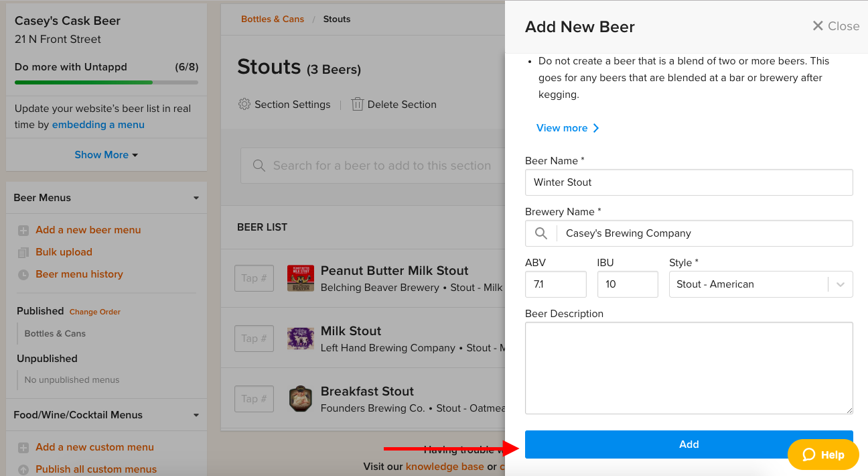
Task: Open the Milk Stout label thumbnail
Action: coord(301,339)
